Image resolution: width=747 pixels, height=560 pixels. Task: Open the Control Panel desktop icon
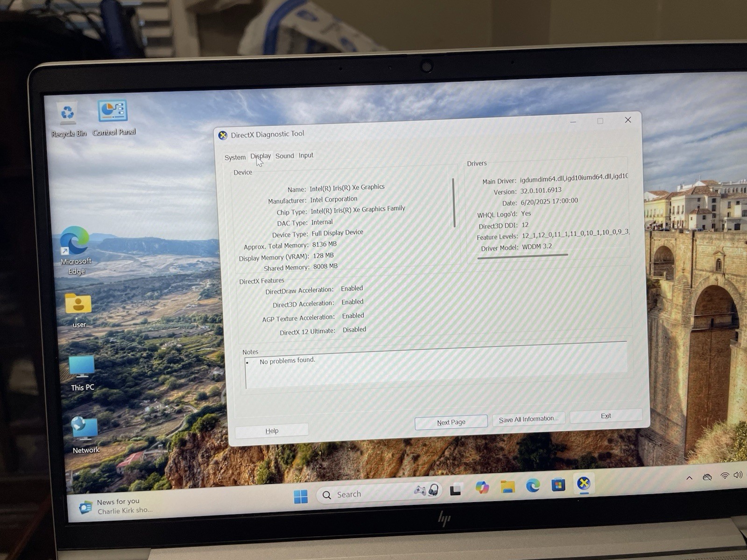[113, 118]
